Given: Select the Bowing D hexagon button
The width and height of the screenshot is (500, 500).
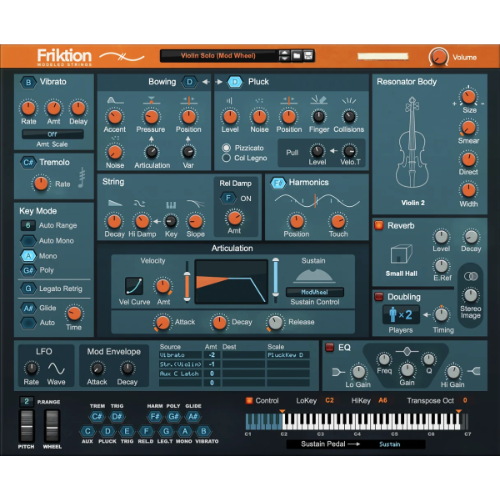Looking at the screenshot, I should (190, 82).
